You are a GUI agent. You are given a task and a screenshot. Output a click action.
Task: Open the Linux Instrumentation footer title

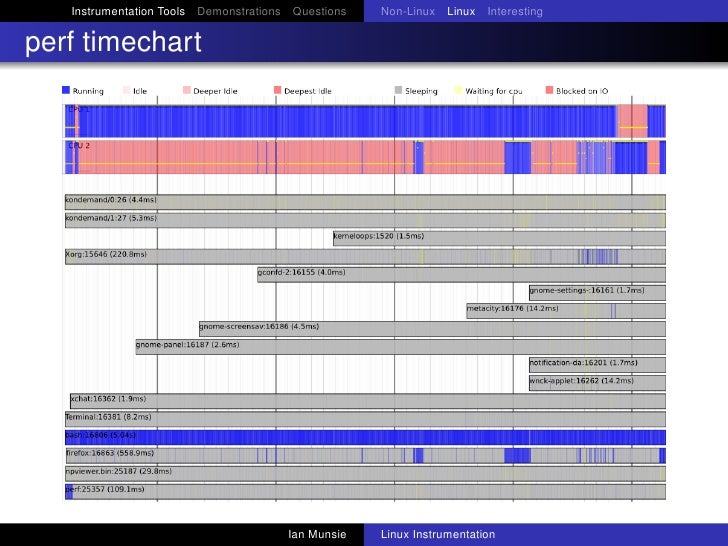coord(438,535)
